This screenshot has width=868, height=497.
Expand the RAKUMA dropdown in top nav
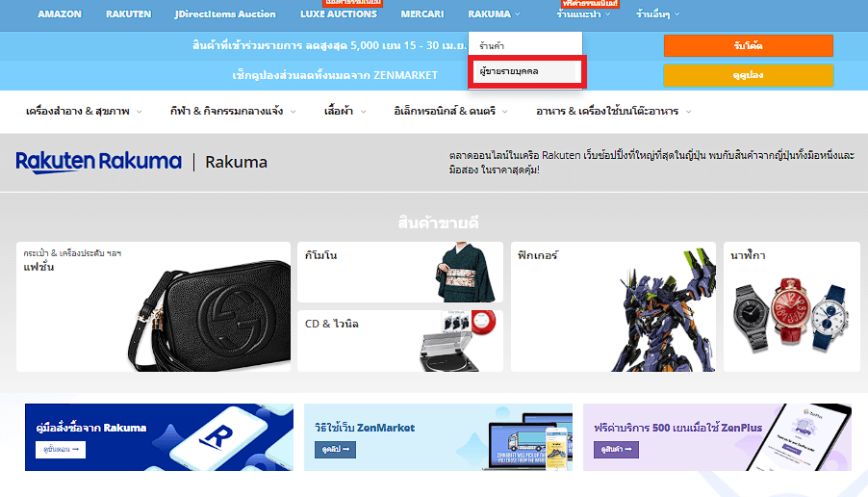point(495,14)
